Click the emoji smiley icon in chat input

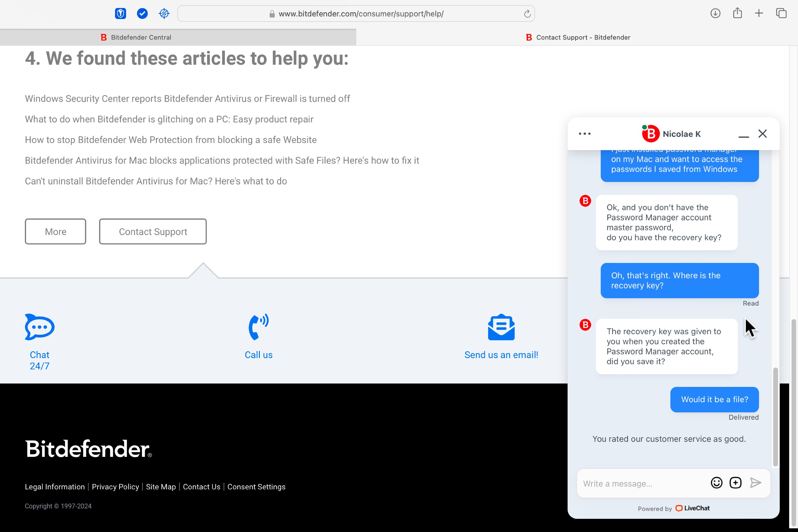717,483
